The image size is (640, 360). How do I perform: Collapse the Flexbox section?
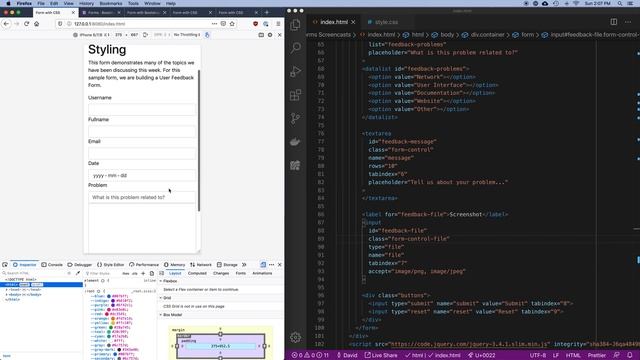point(161,281)
